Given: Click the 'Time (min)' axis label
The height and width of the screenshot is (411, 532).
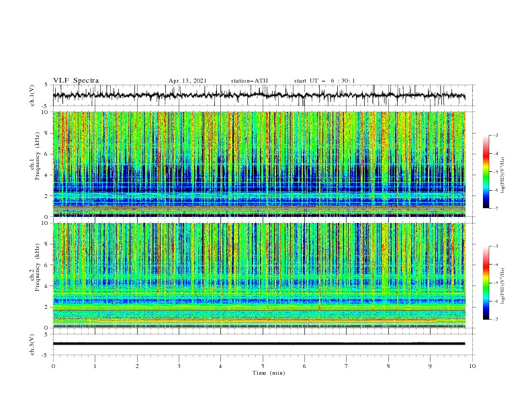Looking at the screenshot, I should [x=269, y=373].
